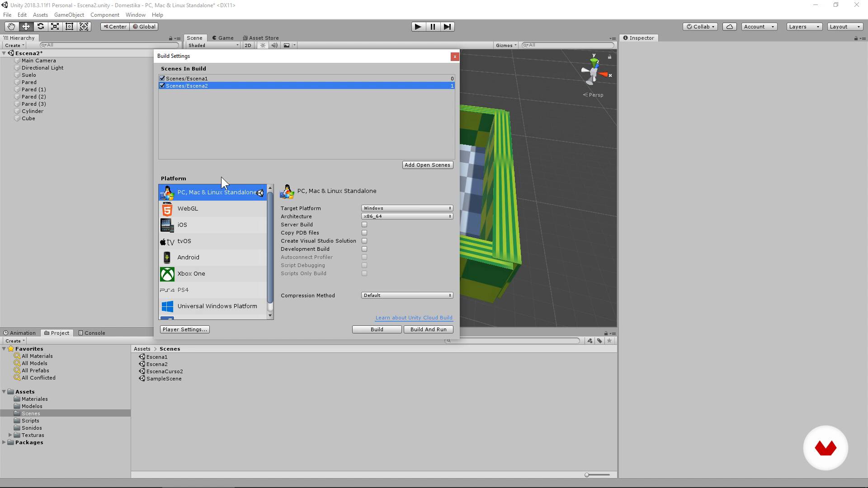Select the Move tool
868x488 pixels.
[x=26, y=27]
